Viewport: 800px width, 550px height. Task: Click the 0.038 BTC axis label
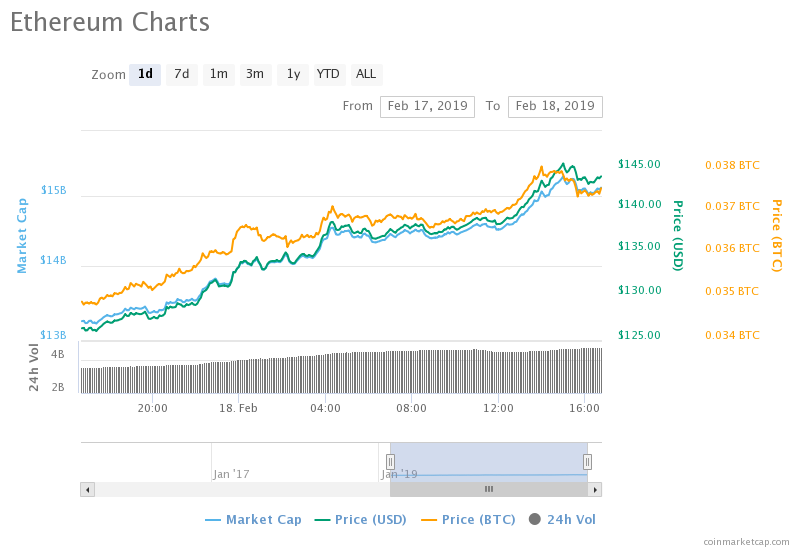coord(732,165)
